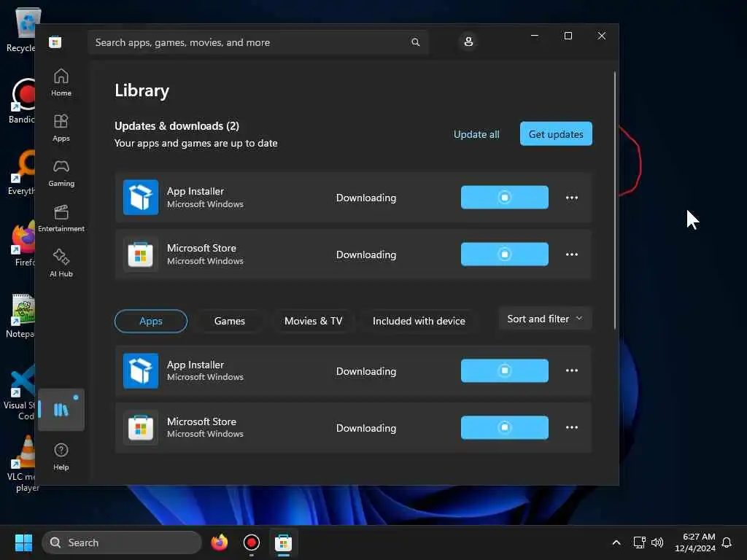This screenshot has width=747, height=560.
Task: Open more options for Microsoft Store in Apps list
Action: pos(572,427)
